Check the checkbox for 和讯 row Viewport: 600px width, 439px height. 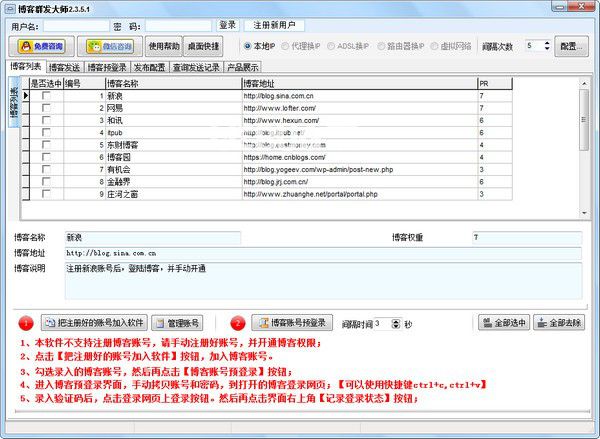point(46,120)
